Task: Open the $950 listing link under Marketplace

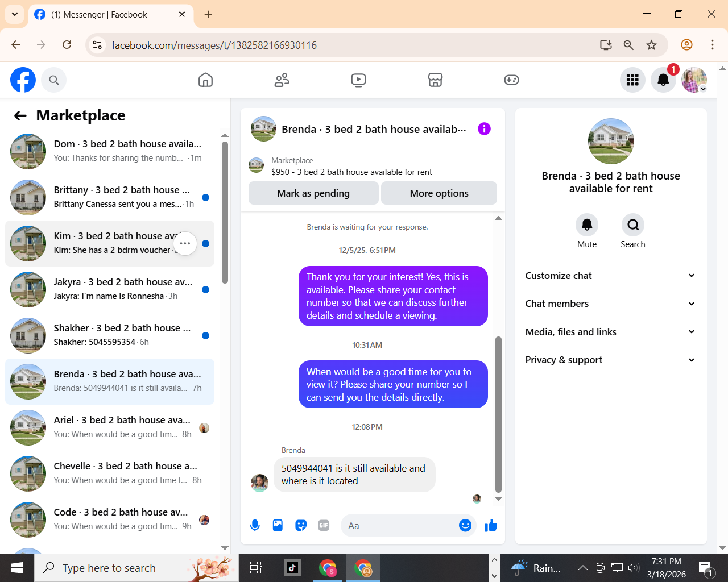Action: point(351,172)
